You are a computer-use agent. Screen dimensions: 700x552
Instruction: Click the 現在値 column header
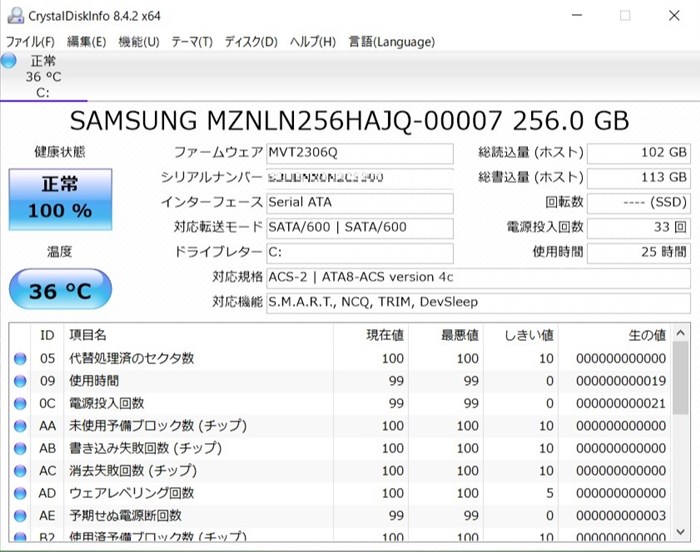[371, 335]
